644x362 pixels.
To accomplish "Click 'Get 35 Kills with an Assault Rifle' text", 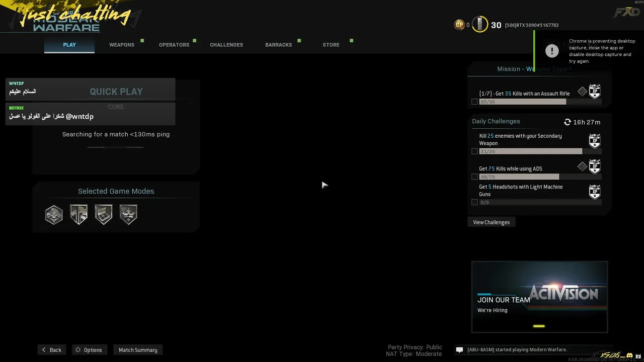I will pyautogui.click(x=525, y=94).
